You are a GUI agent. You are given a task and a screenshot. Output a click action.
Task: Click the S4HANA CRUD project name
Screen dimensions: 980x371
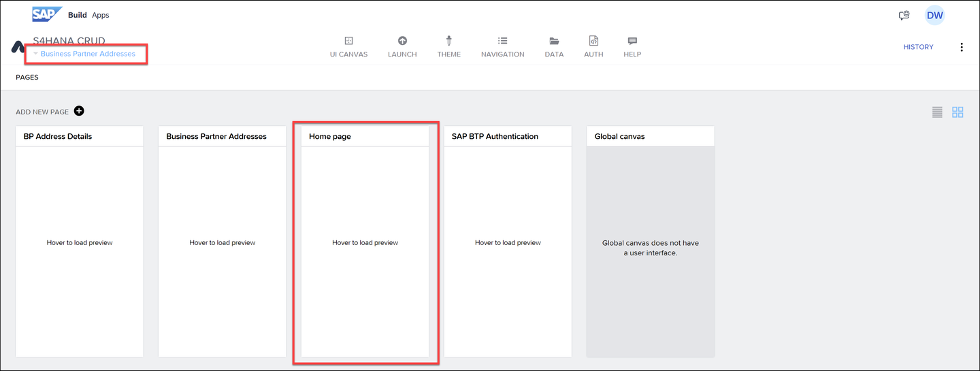[x=69, y=41]
